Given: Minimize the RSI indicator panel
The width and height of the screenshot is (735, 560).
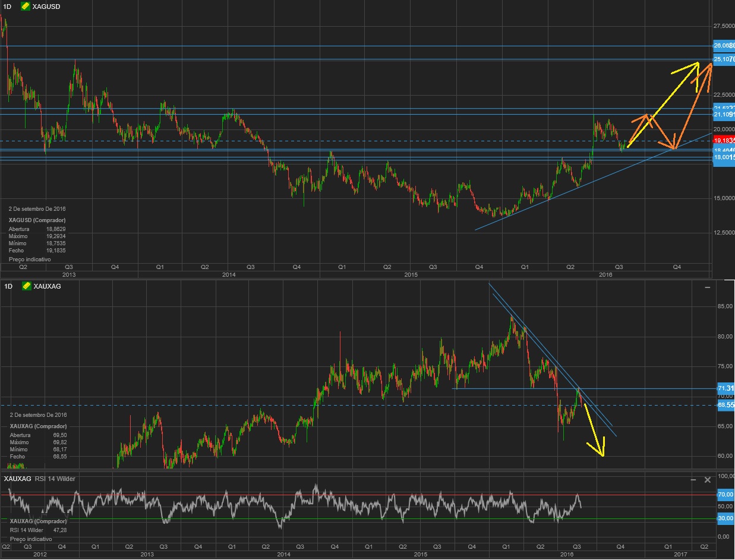Looking at the screenshot, I should click(693, 479).
